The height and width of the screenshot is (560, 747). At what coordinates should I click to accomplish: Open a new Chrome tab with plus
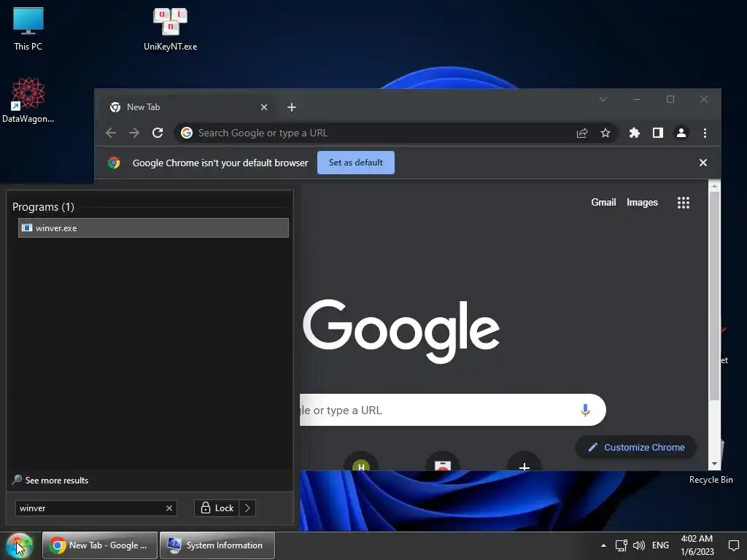pos(292,107)
